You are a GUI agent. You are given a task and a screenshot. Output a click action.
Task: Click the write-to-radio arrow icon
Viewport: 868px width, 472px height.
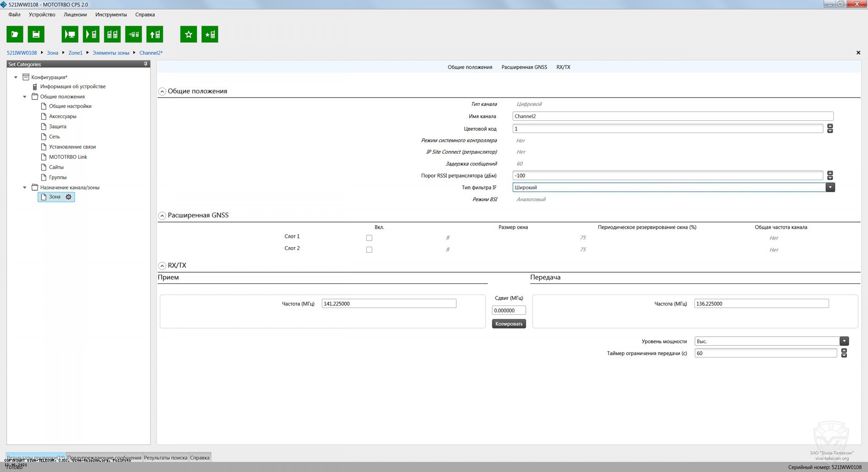click(x=91, y=34)
